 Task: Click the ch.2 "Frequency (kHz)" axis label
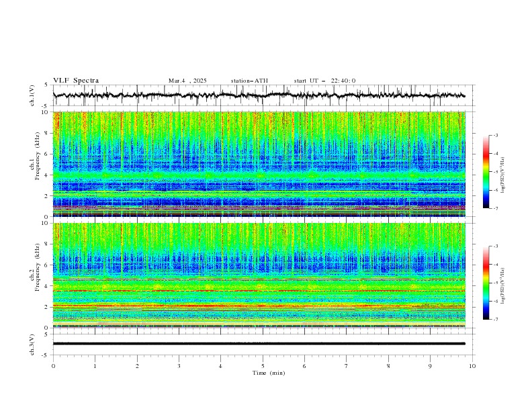[38, 267]
